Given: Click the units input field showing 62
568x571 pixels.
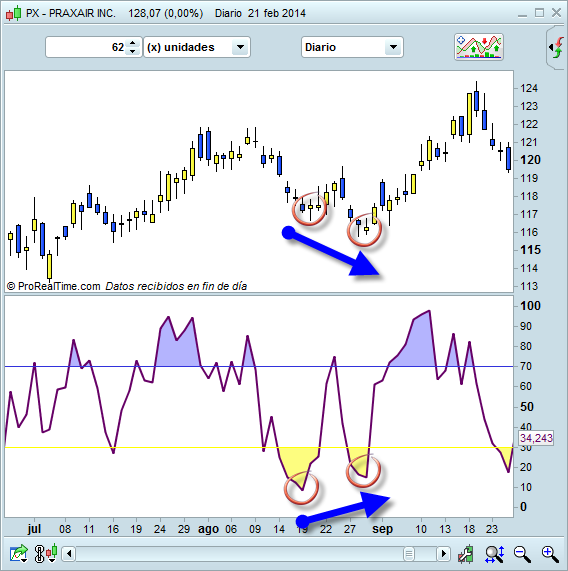Looking at the screenshot, I should [86, 47].
